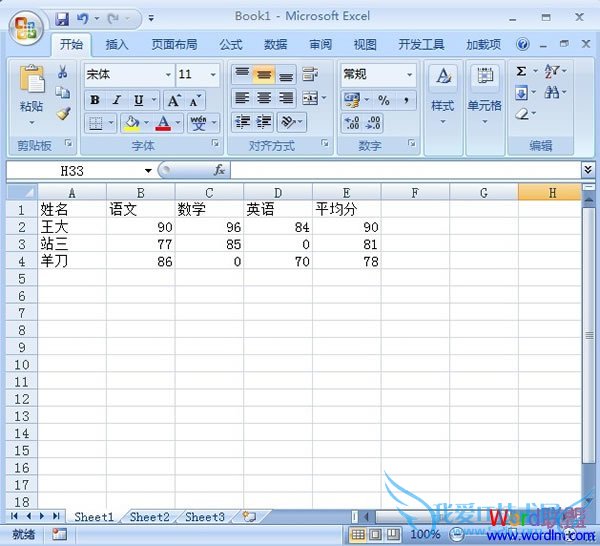The height and width of the screenshot is (546, 600).
Task: Click the Clear eraser icon
Action: (521, 114)
